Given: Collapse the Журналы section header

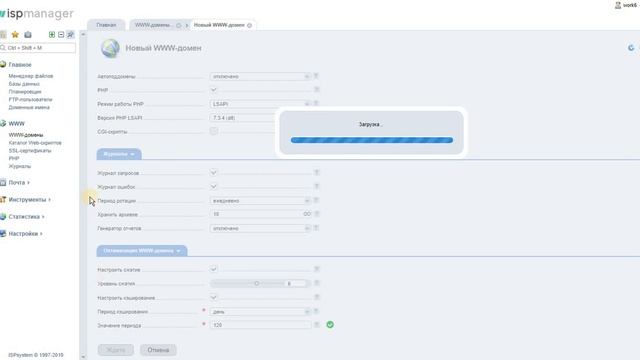Looking at the screenshot, I should (119, 154).
